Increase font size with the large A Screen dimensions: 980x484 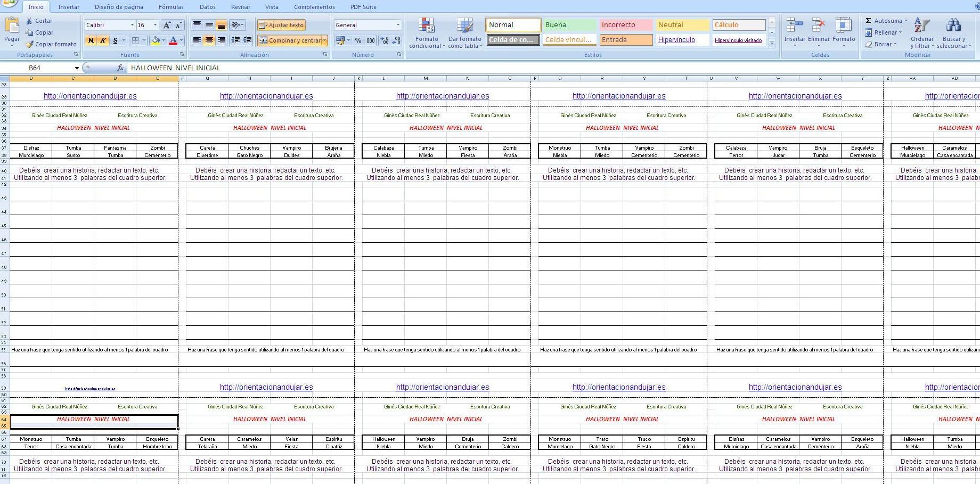click(167, 25)
